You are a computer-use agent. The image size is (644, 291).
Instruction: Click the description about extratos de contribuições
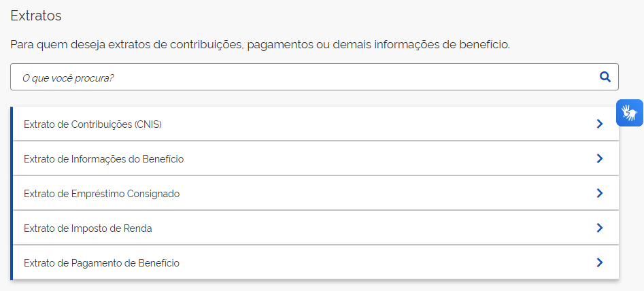point(260,44)
